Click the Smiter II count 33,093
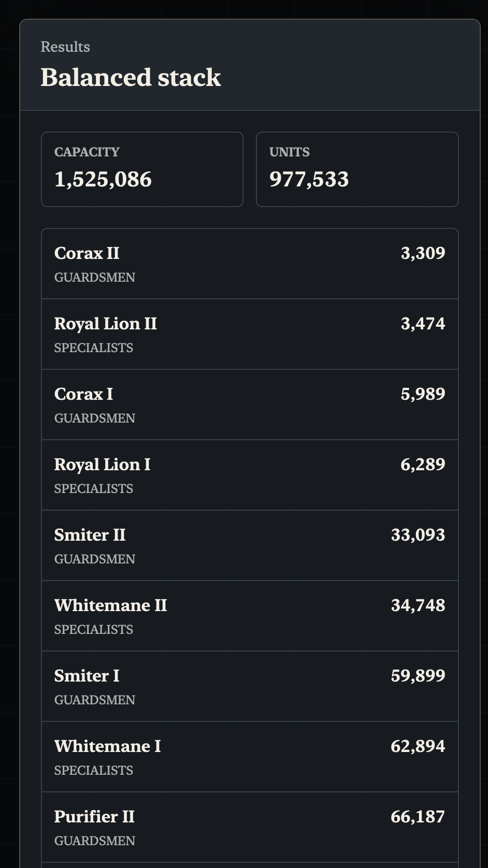This screenshot has height=868, width=488. click(418, 535)
